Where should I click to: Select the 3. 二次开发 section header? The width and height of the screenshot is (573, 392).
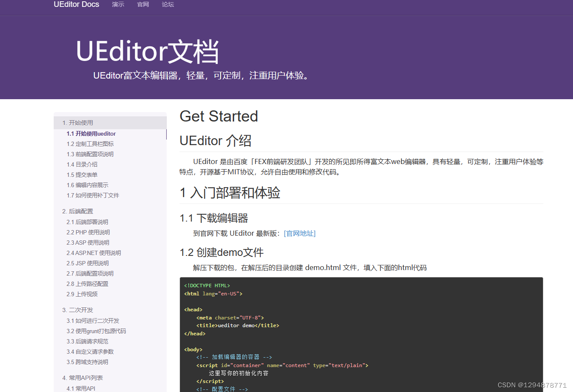click(78, 310)
